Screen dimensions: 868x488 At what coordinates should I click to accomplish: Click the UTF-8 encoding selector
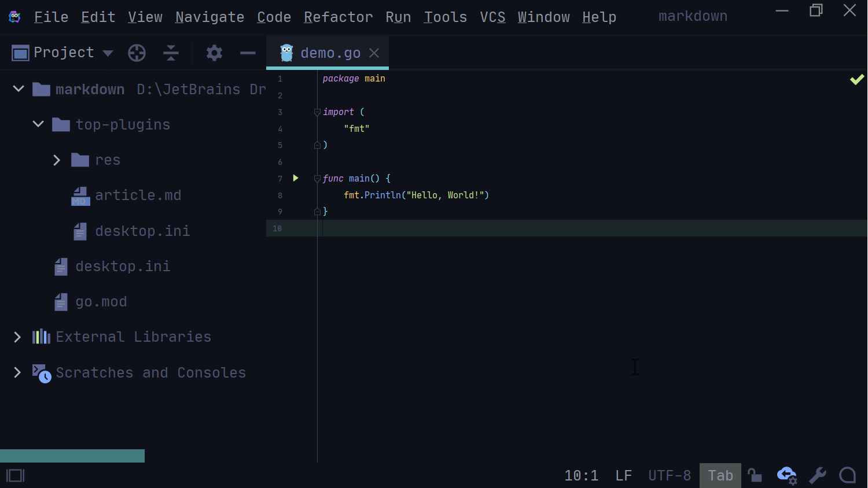(x=670, y=475)
